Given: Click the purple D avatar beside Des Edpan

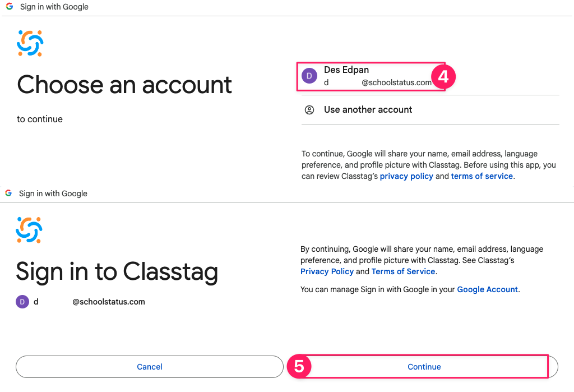Looking at the screenshot, I should tap(309, 76).
